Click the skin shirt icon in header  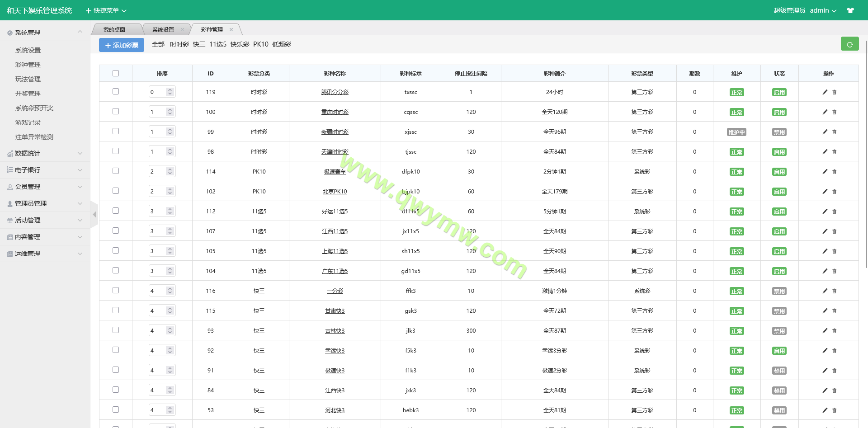coord(850,10)
